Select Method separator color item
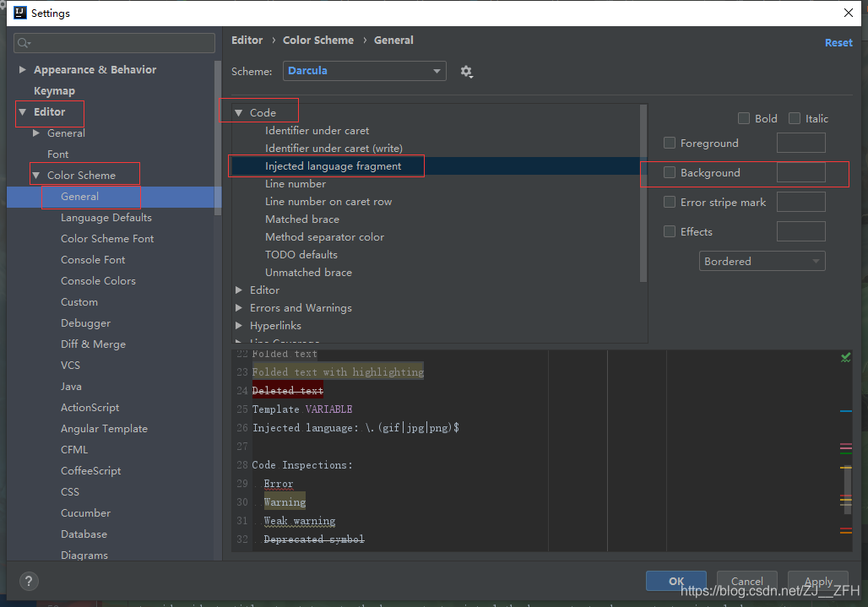The width and height of the screenshot is (868, 607). click(x=324, y=237)
